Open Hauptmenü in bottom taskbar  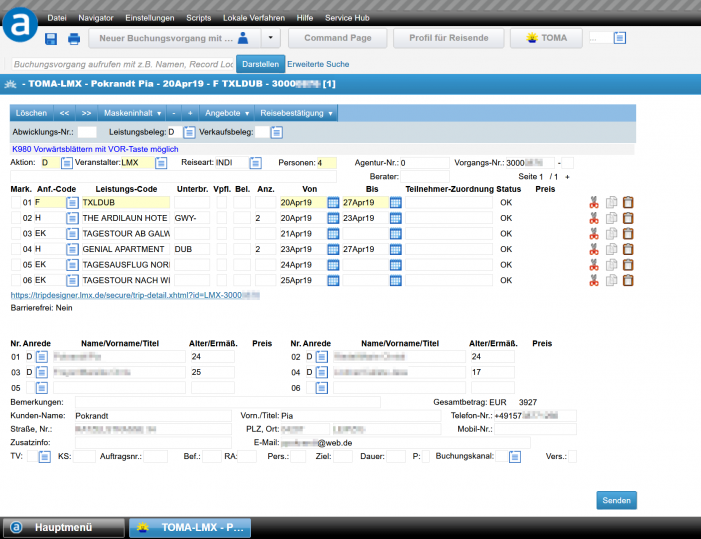pos(64,527)
